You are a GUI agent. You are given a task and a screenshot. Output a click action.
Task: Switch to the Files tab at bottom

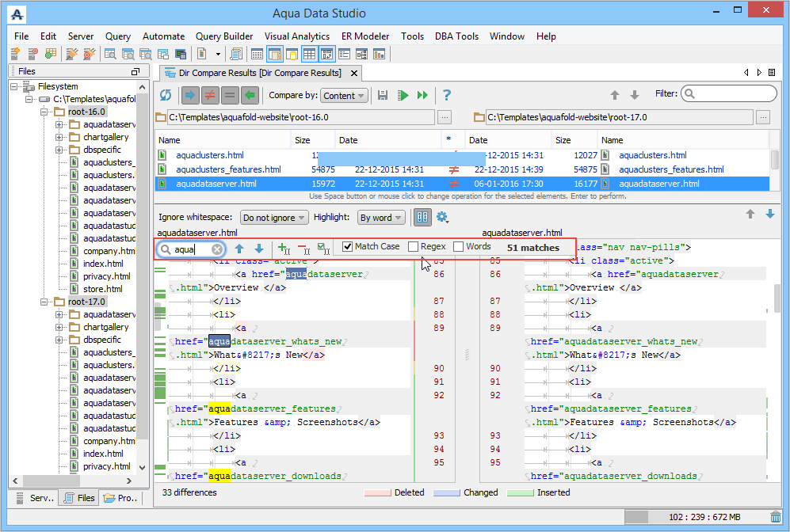[x=80, y=498]
